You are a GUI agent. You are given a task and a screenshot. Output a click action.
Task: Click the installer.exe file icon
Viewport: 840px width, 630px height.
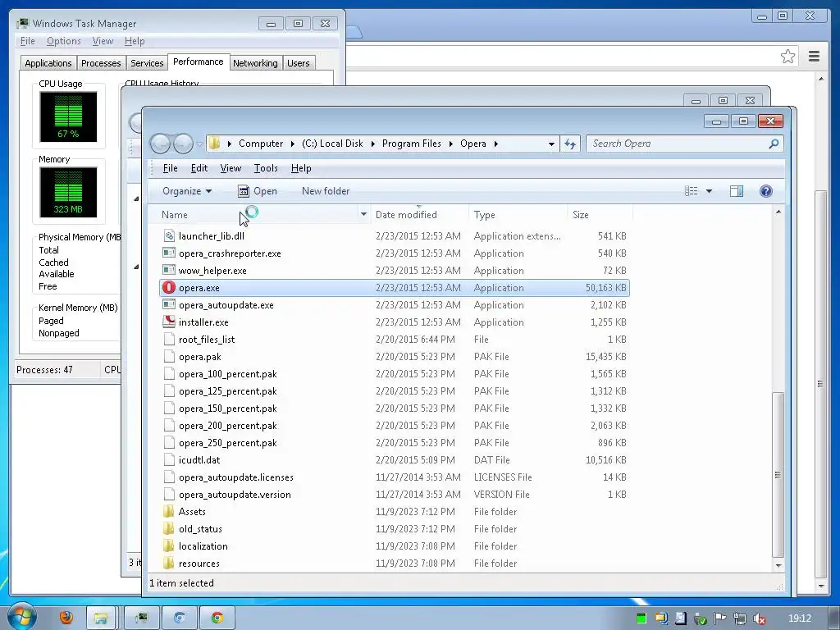coord(169,322)
